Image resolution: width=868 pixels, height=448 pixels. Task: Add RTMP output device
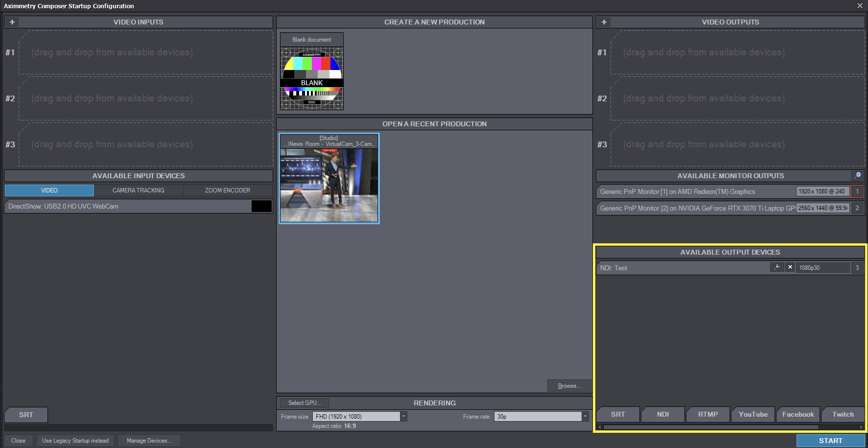pyautogui.click(x=708, y=414)
